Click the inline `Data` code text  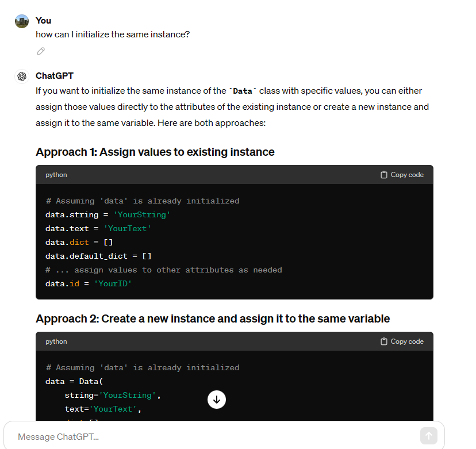(243, 91)
